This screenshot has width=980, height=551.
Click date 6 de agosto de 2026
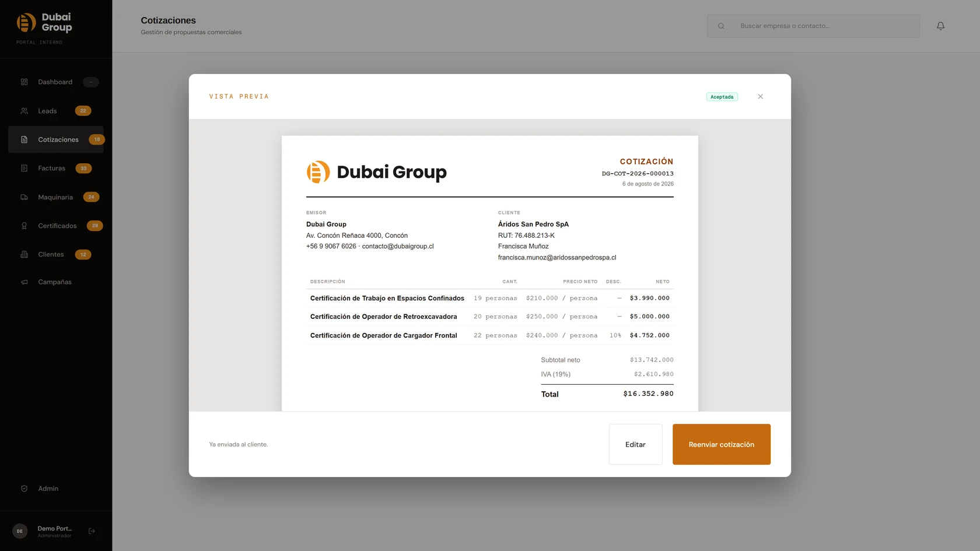pyautogui.click(x=647, y=184)
